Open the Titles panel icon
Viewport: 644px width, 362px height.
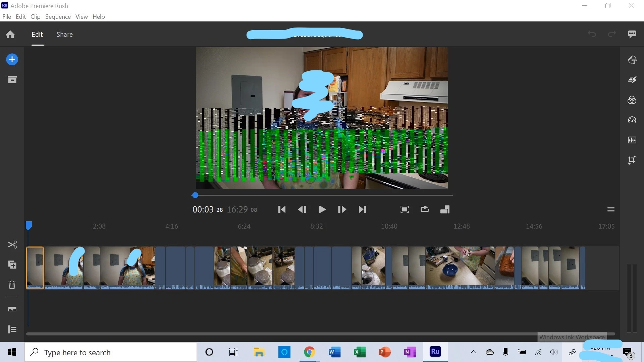pos(632,60)
